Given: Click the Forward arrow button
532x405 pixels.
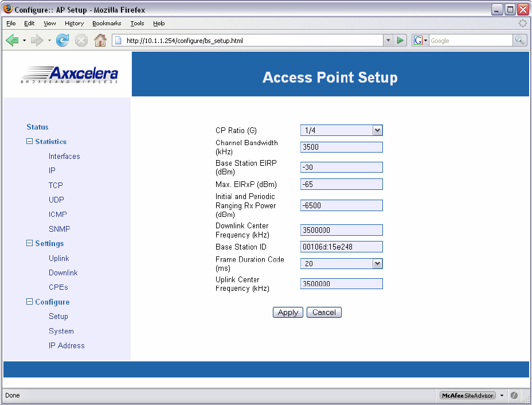Looking at the screenshot, I should click(x=37, y=40).
